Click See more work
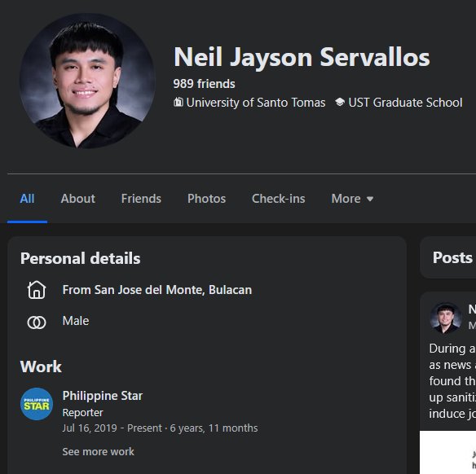Image resolution: width=476 pixels, height=474 pixels. point(98,451)
